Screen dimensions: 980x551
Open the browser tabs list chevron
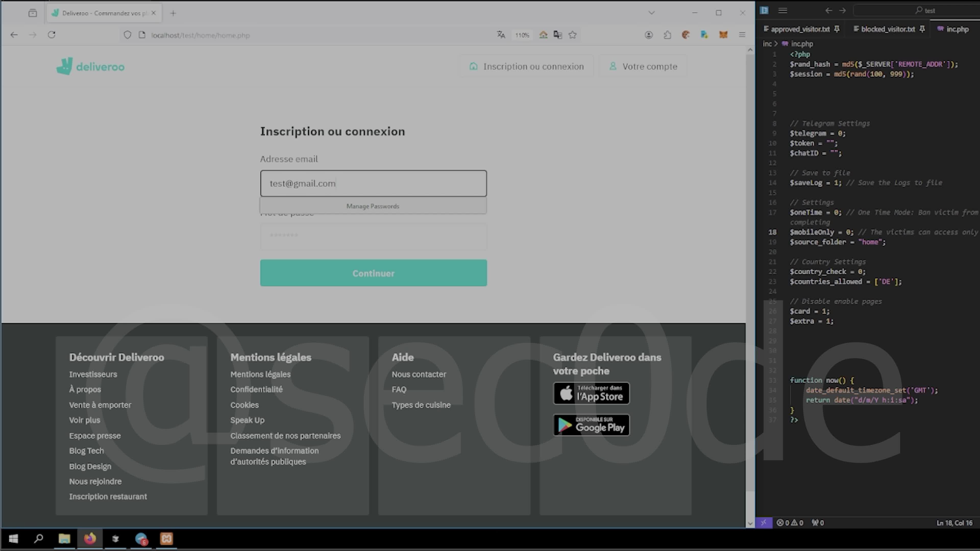click(x=651, y=12)
